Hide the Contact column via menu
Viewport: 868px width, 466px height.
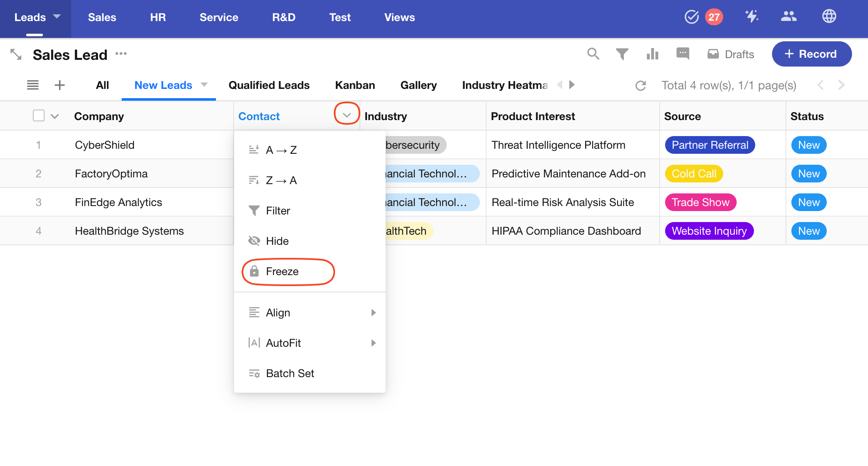tap(277, 241)
